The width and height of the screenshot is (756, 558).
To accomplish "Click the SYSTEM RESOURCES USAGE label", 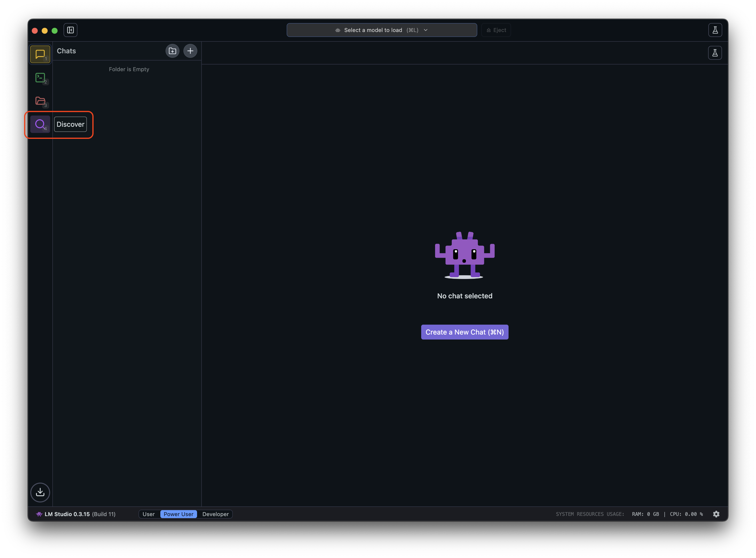I will pyautogui.click(x=590, y=514).
